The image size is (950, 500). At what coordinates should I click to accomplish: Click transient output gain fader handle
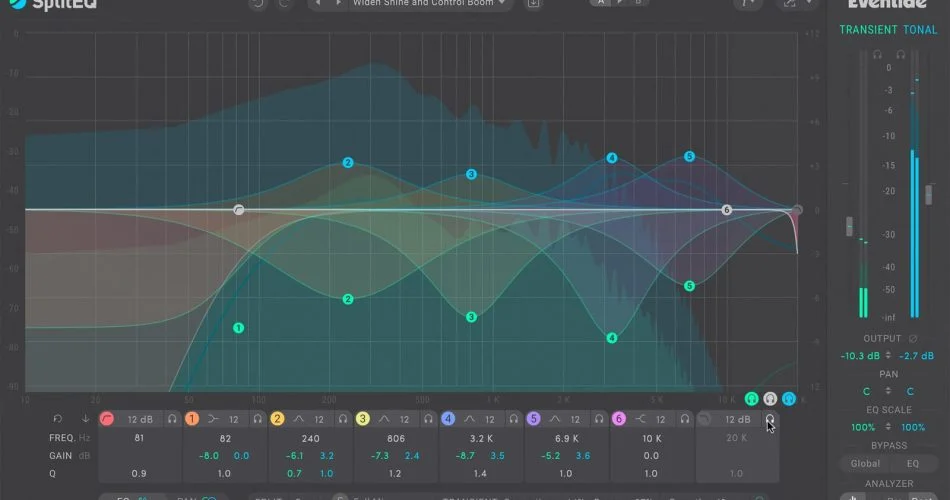coord(849,226)
